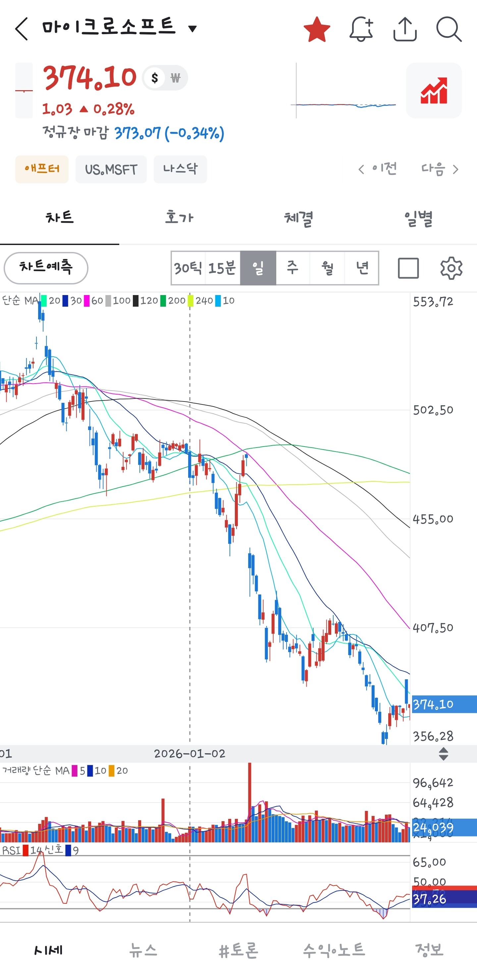
Task: Open the 일별 tab
Action: (x=418, y=218)
